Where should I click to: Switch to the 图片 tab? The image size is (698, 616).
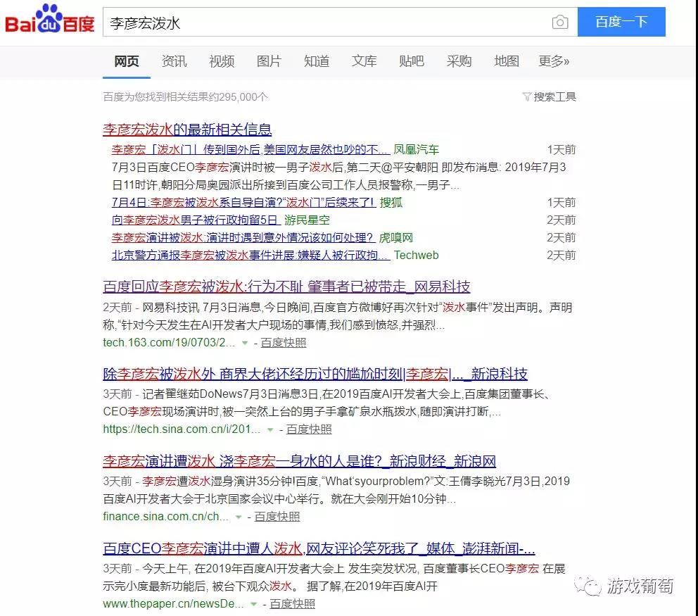(x=269, y=61)
